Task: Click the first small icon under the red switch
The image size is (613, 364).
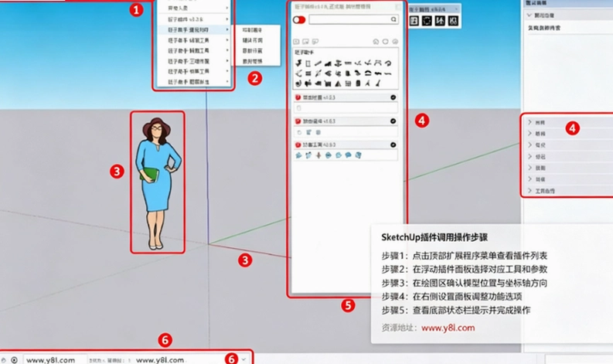Action: point(296,42)
